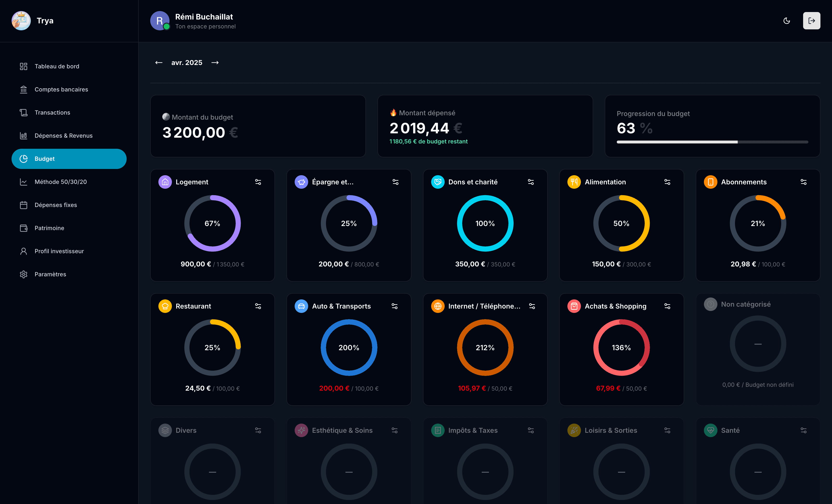Click the Achats & Shopping 136% ring
Viewport: 832px width, 504px height.
click(621, 347)
